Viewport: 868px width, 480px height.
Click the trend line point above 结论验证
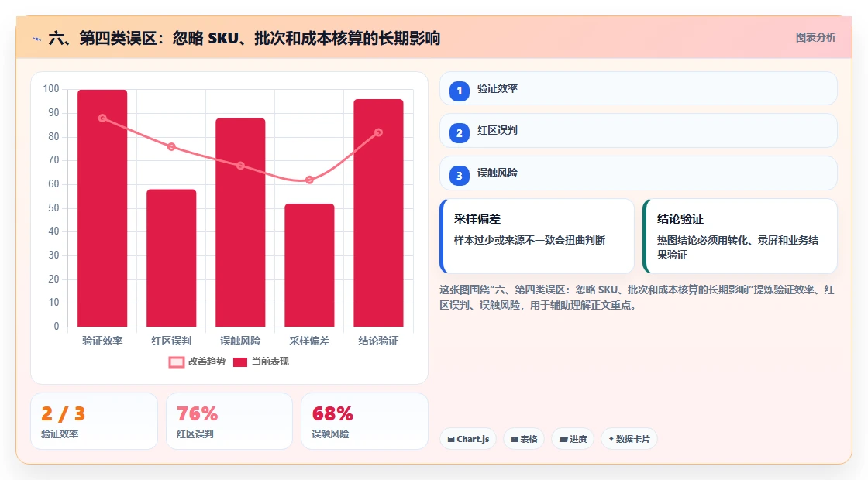click(x=379, y=132)
